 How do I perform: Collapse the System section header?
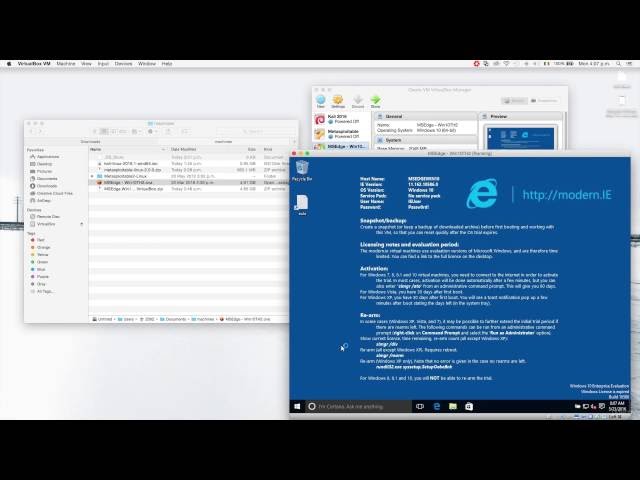pos(425,140)
